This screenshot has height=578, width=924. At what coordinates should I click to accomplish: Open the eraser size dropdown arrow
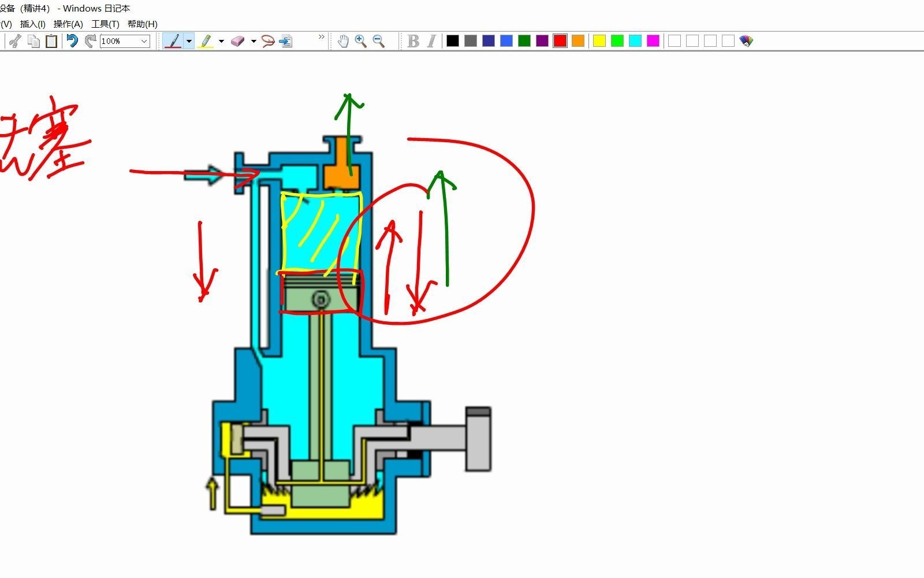pos(254,41)
